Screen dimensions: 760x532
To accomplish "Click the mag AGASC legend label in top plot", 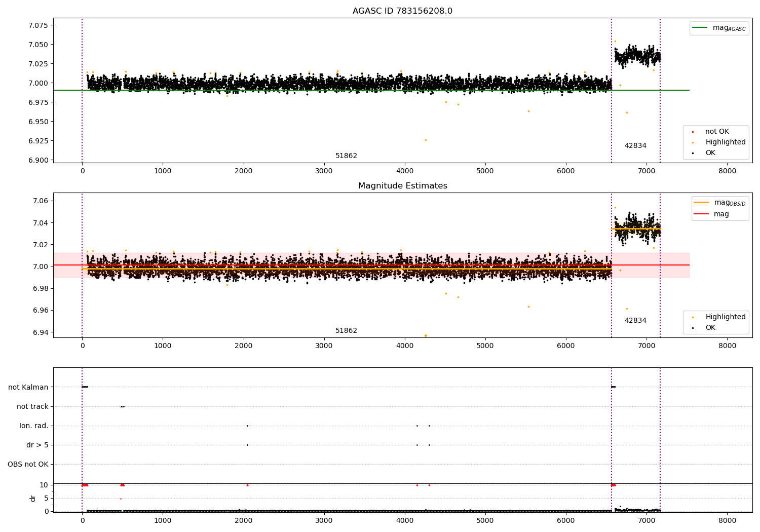I will tap(729, 28).
